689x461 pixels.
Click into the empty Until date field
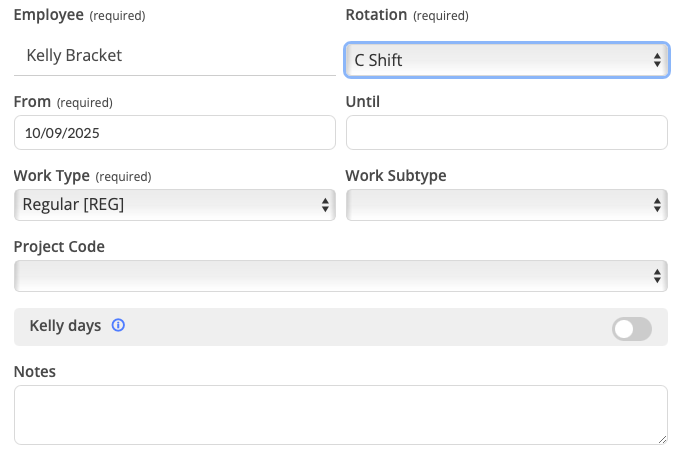click(x=506, y=132)
